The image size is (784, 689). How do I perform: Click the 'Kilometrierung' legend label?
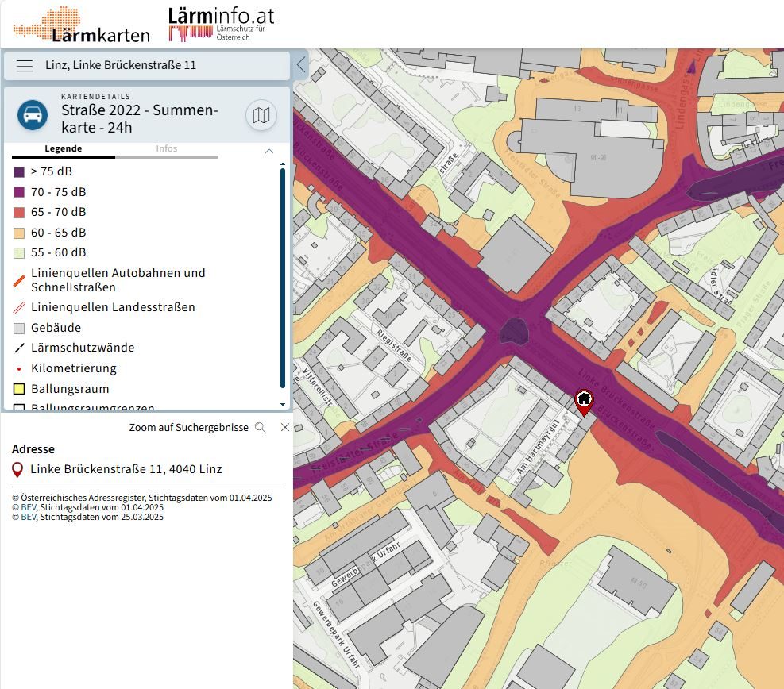click(74, 369)
